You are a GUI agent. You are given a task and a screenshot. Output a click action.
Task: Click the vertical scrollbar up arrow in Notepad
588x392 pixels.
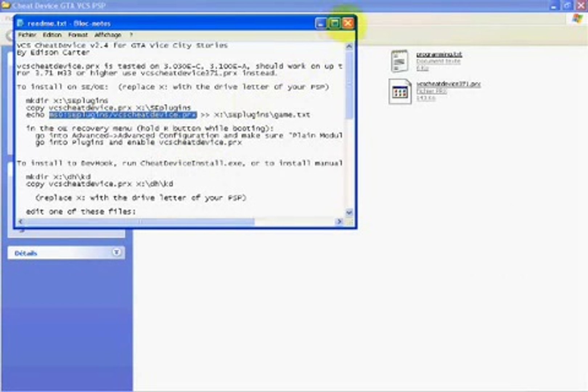(x=349, y=46)
